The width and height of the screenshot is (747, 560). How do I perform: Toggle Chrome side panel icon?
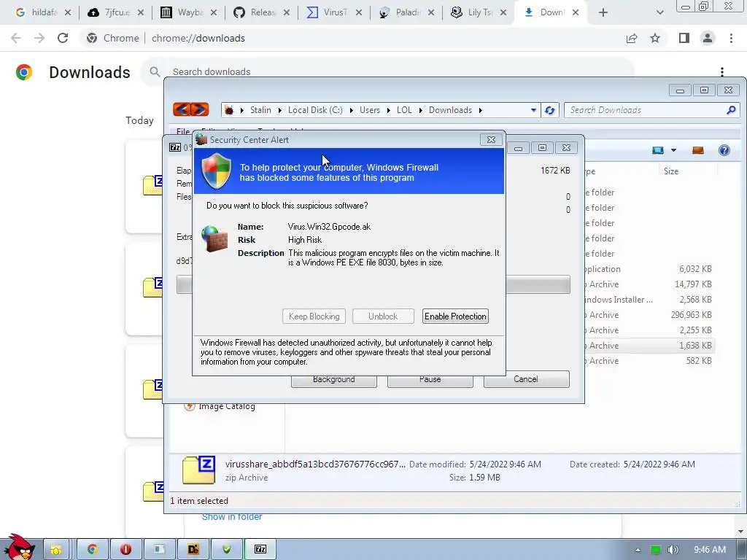tap(684, 38)
